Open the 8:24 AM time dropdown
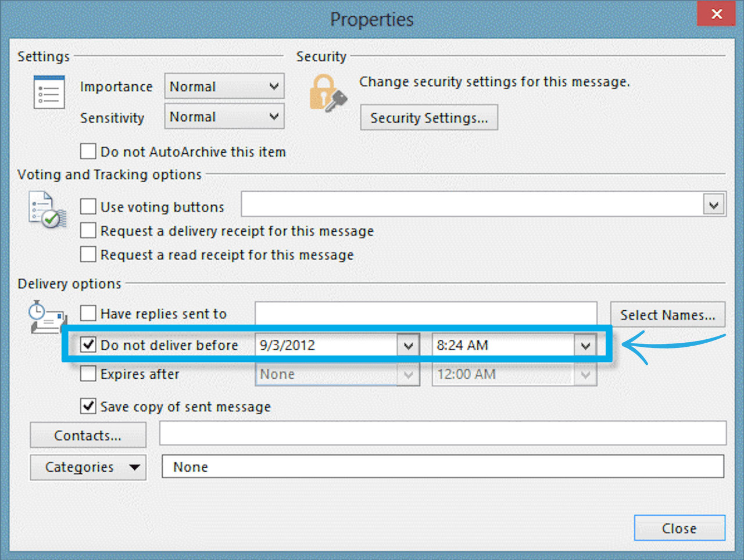The height and width of the screenshot is (560, 744). click(585, 344)
